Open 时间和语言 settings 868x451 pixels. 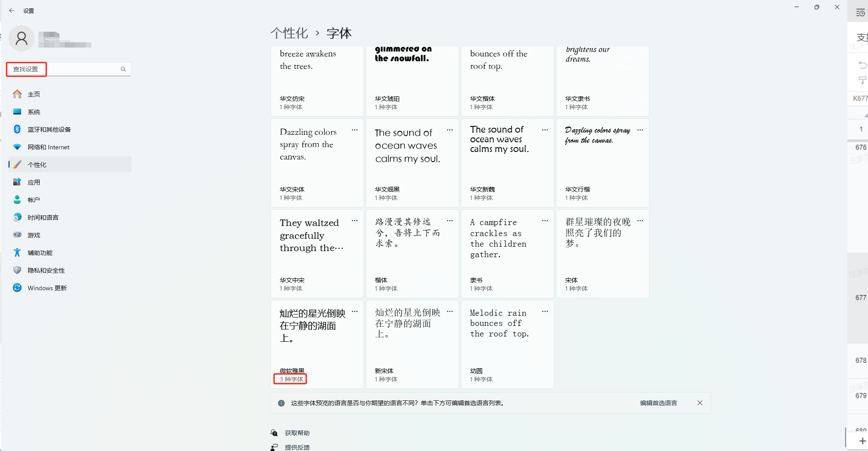[70, 218]
